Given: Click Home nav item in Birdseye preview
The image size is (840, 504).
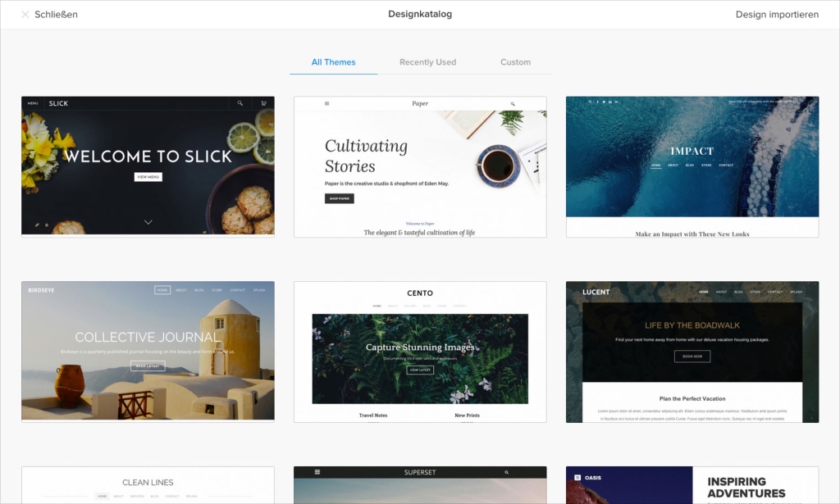Looking at the screenshot, I should 162,290.
